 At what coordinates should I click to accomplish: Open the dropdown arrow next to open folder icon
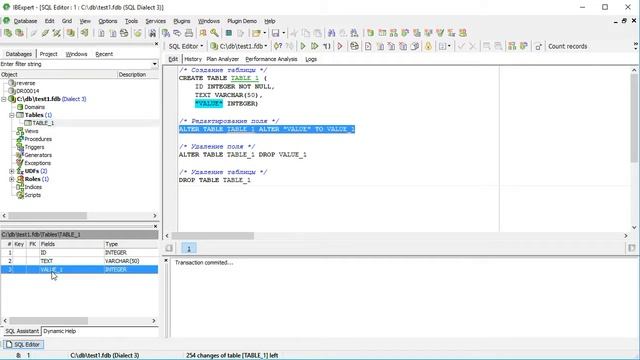pos(264,33)
